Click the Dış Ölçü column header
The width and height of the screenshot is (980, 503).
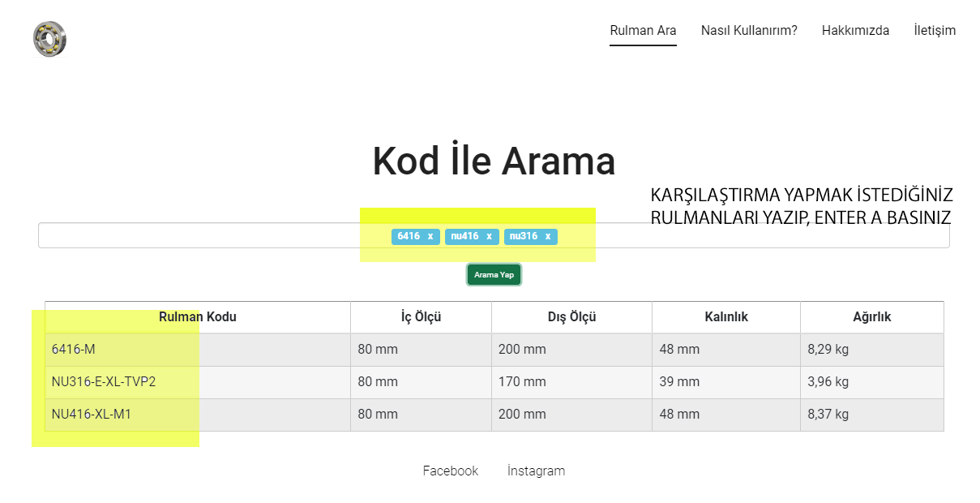pyautogui.click(x=572, y=317)
